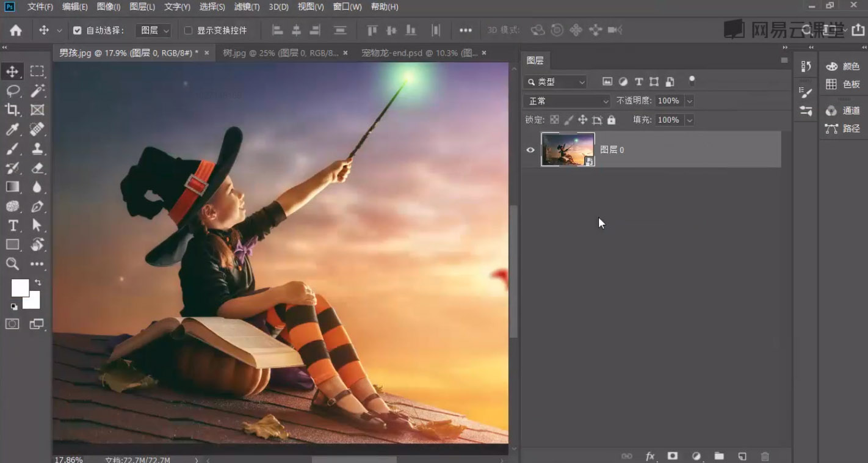Click the foreground color swatch
The image size is (868, 463).
20,288
